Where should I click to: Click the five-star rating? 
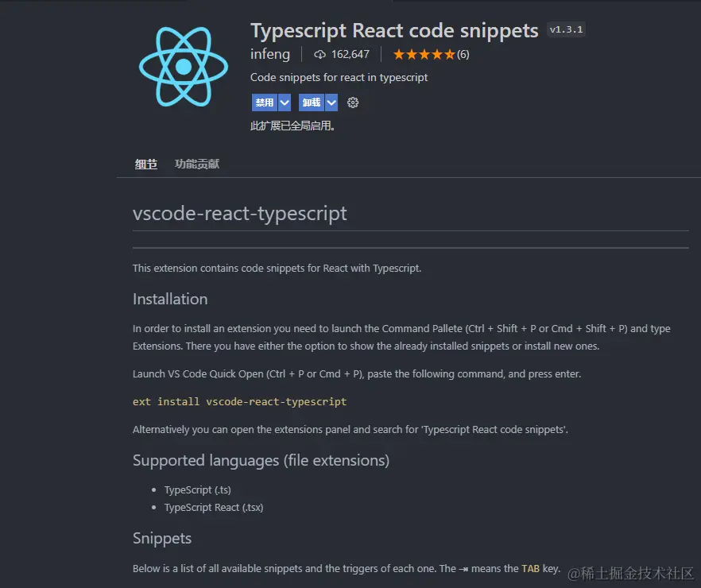(424, 55)
